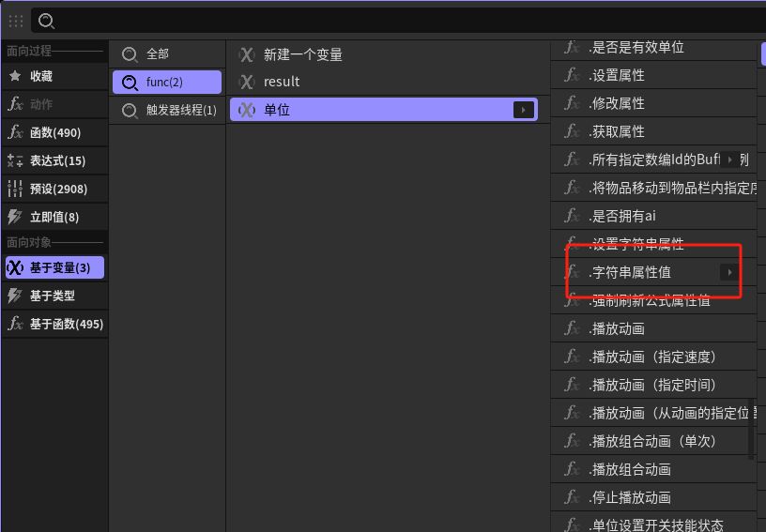Choose .播放组合动画 function
This screenshot has width=766, height=532.
coord(653,469)
